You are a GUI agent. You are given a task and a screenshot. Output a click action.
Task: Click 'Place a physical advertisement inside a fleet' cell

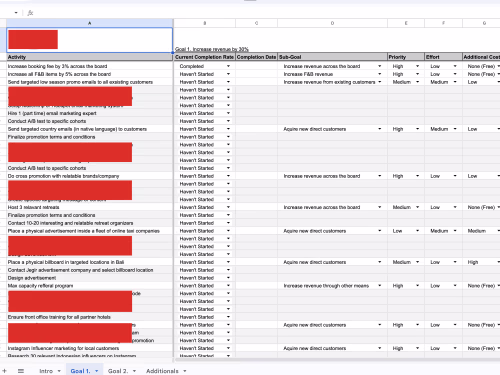(x=89, y=231)
